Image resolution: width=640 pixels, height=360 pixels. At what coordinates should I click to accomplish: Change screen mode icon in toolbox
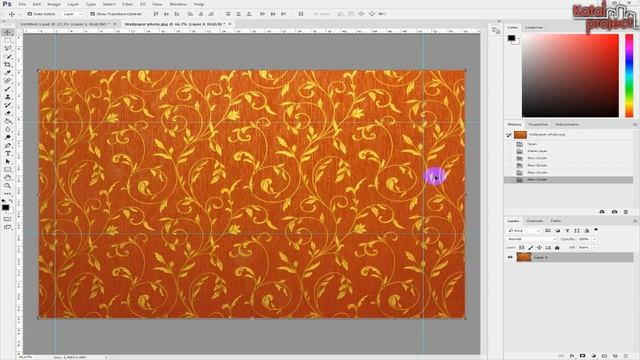pyautogui.click(x=8, y=227)
